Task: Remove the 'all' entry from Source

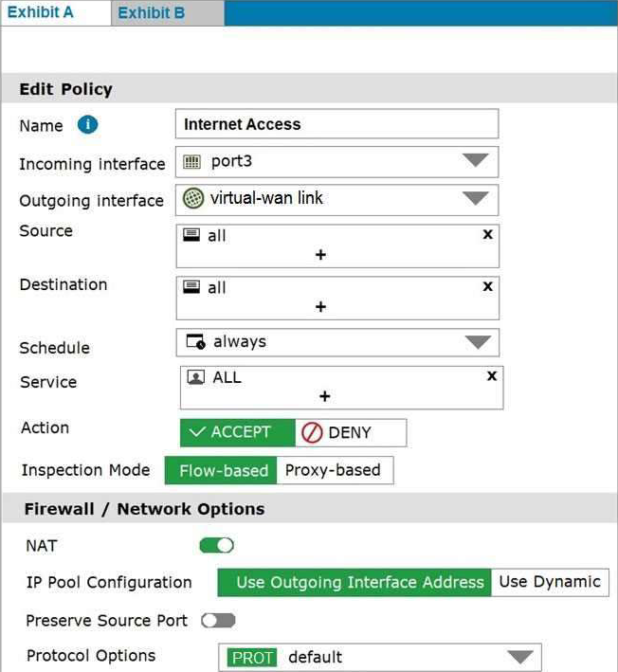Action: click(x=488, y=234)
